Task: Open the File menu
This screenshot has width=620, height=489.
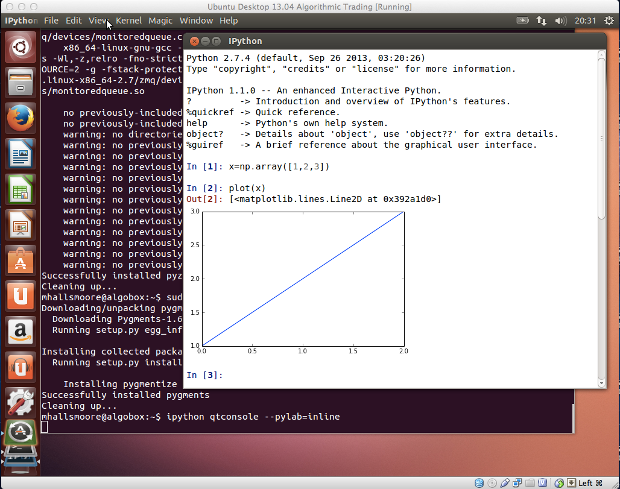Action: pyautogui.click(x=51, y=21)
